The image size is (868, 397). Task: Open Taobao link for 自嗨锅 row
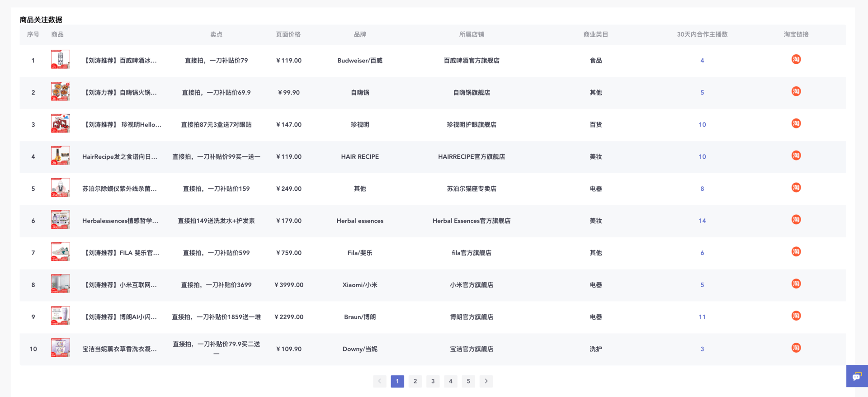[796, 91]
